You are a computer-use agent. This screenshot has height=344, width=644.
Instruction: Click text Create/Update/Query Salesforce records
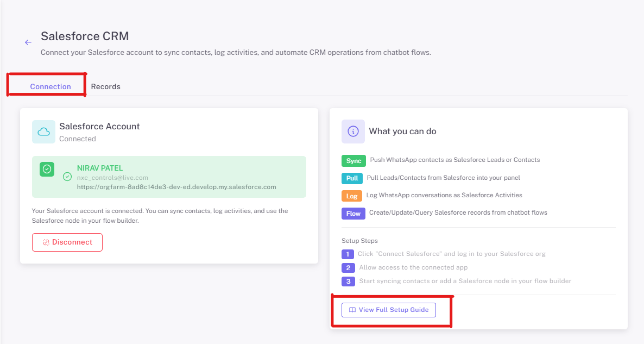[x=458, y=212]
